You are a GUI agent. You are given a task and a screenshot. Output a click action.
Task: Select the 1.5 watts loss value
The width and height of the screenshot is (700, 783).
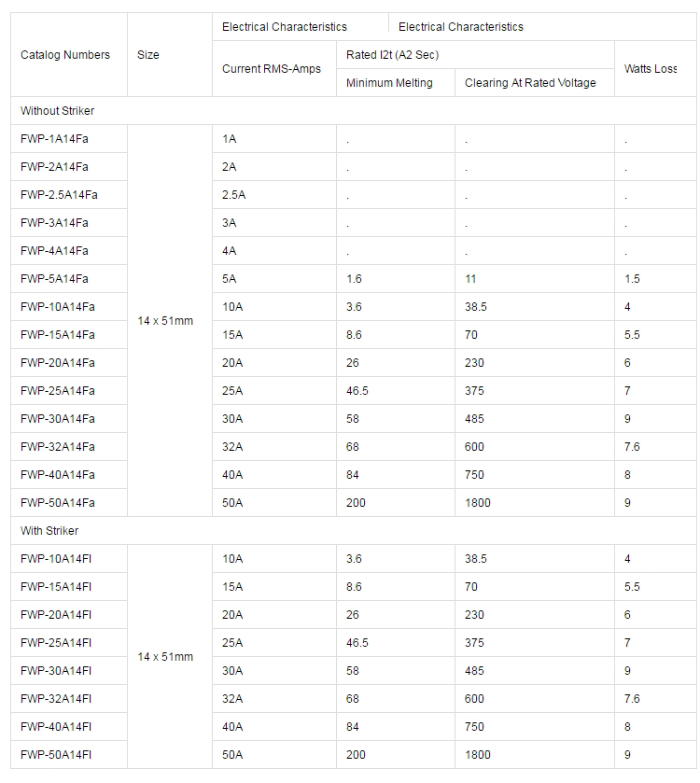[633, 279]
